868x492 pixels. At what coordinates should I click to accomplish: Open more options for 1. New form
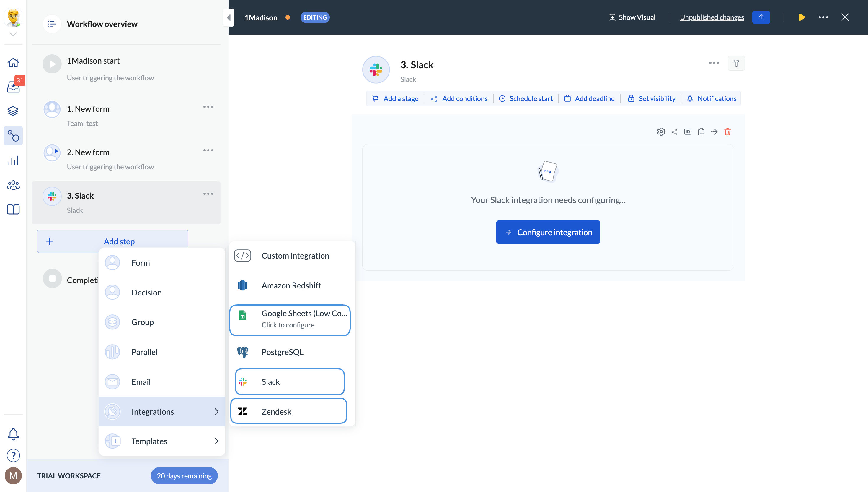coord(208,107)
